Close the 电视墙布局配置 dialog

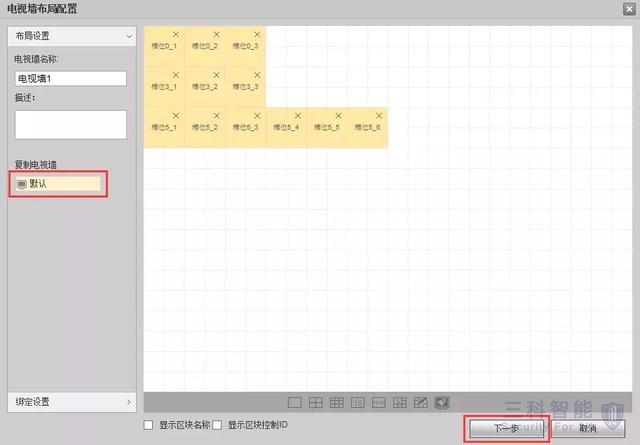pos(626,9)
